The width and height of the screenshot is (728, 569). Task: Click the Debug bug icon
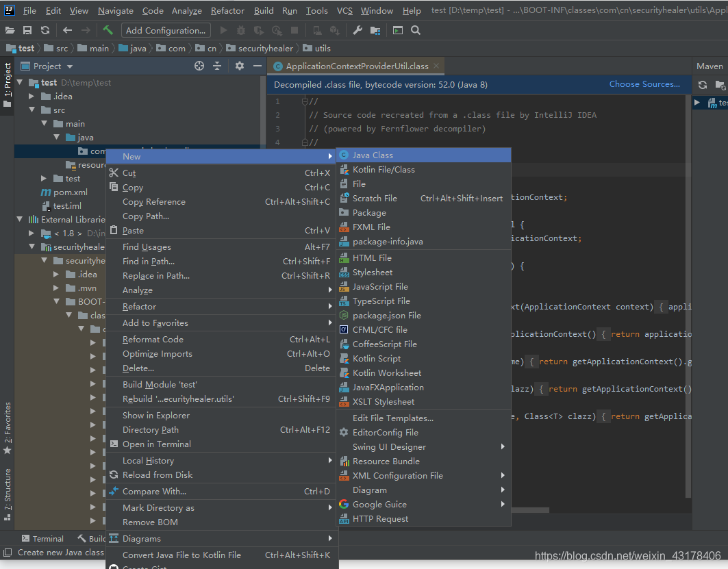(241, 30)
